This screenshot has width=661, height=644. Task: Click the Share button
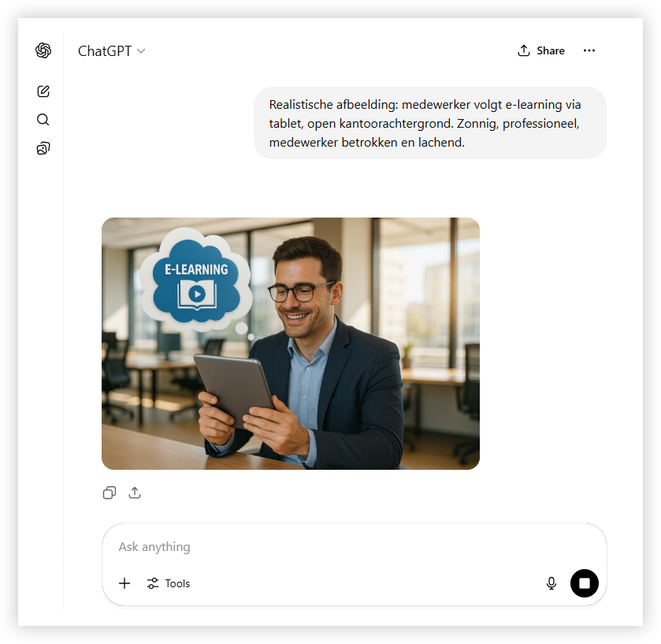click(541, 50)
